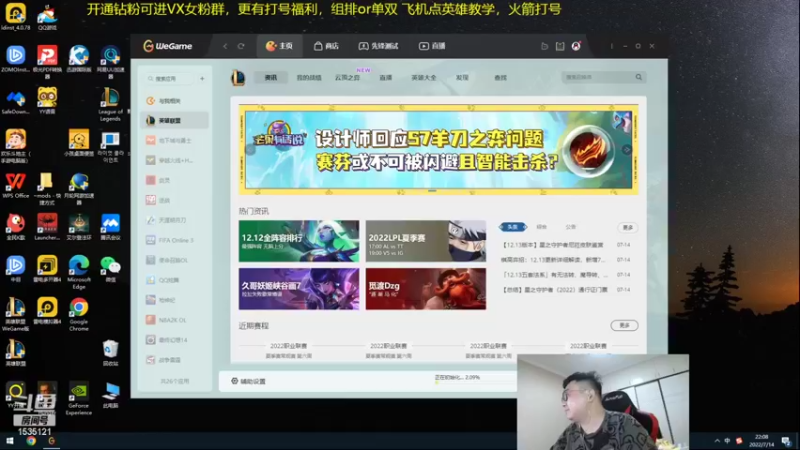The image size is (800, 450).
Task: Open the 云顶之弈 tab
Action: coord(347,78)
